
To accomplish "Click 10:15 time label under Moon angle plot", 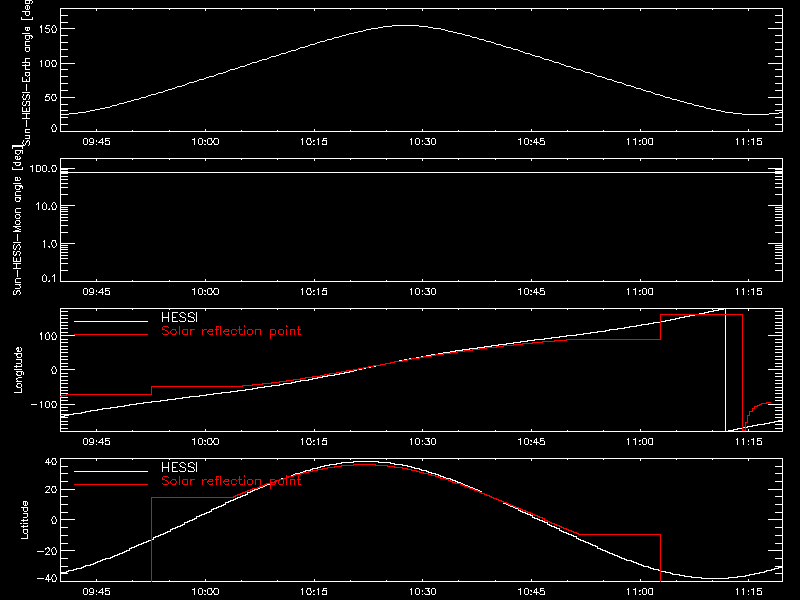I will 314,292.
